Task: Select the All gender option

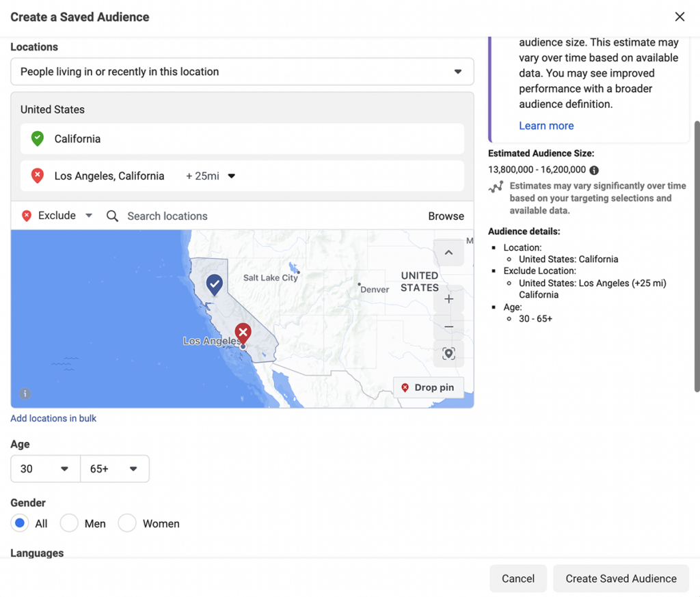Action: [x=21, y=523]
